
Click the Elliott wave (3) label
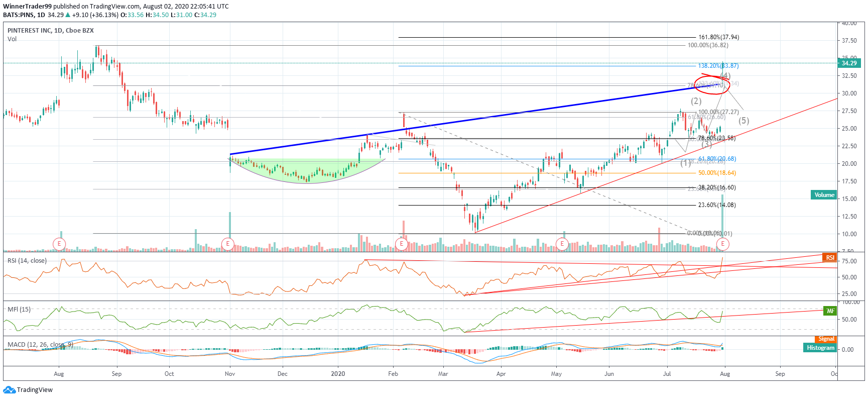(707, 144)
